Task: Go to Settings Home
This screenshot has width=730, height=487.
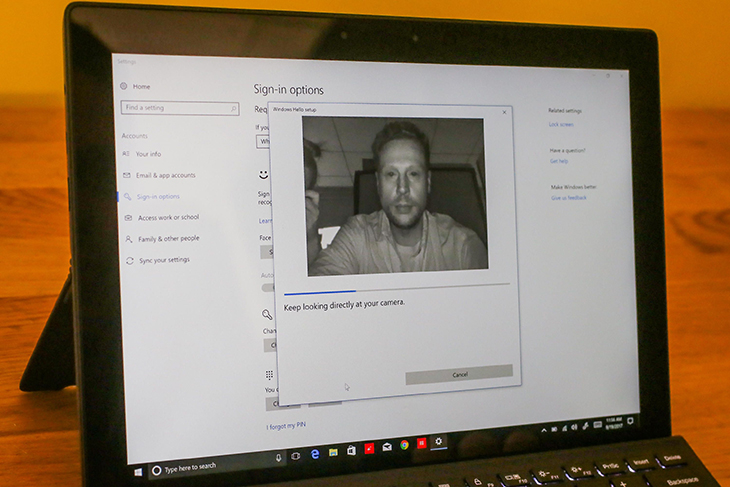Action: pyautogui.click(x=135, y=86)
